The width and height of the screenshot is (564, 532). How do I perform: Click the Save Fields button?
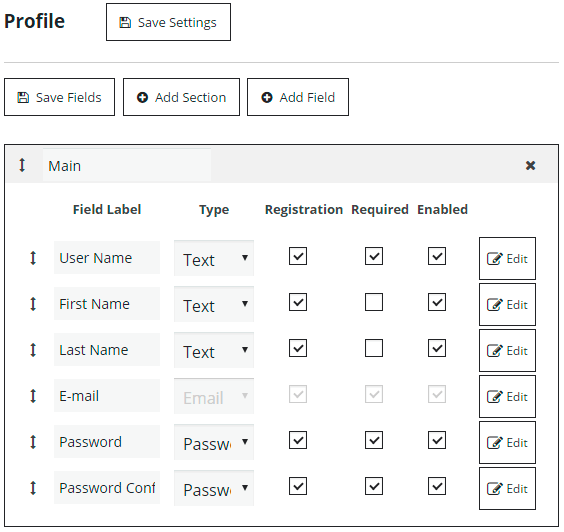click(59, 97)
